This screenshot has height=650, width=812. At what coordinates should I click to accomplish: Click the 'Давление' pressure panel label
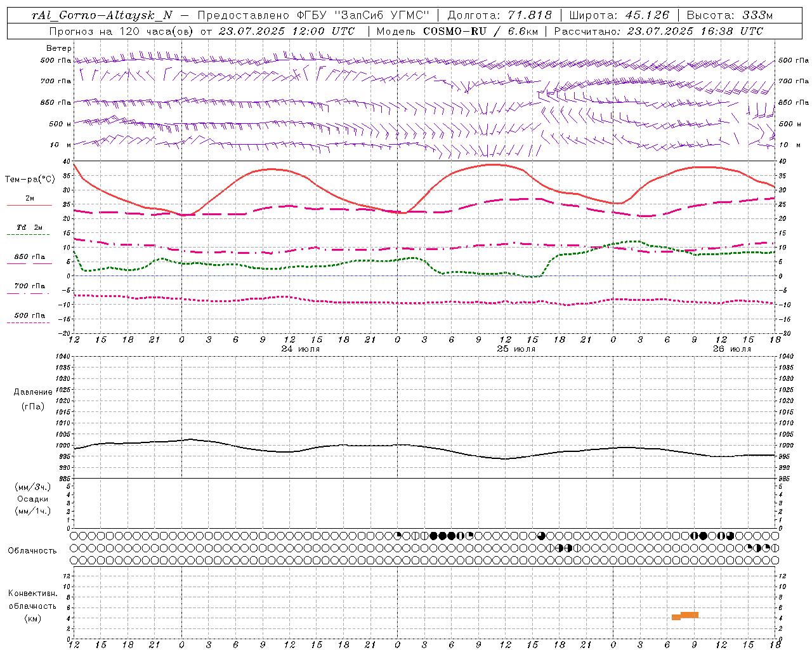pos(33,392)
